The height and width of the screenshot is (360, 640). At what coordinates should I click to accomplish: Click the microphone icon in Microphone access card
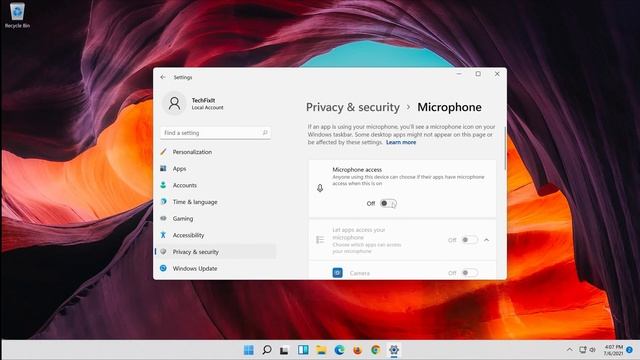[320, 188]
